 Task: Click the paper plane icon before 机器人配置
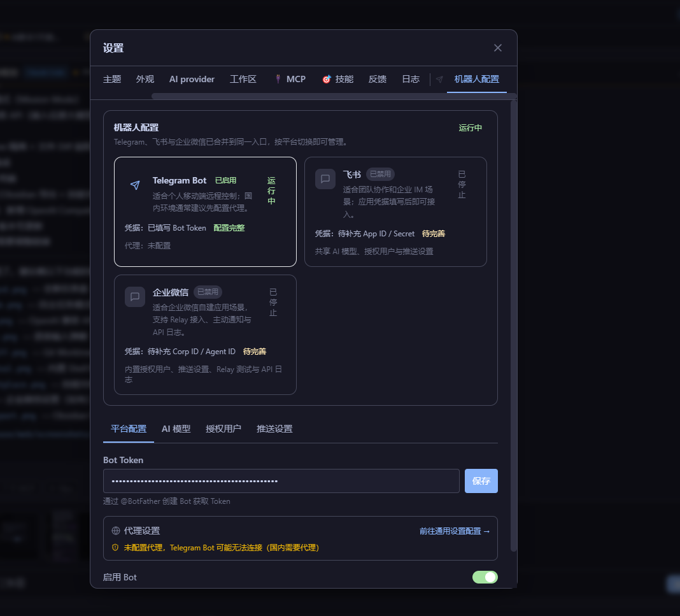[439, 80]
